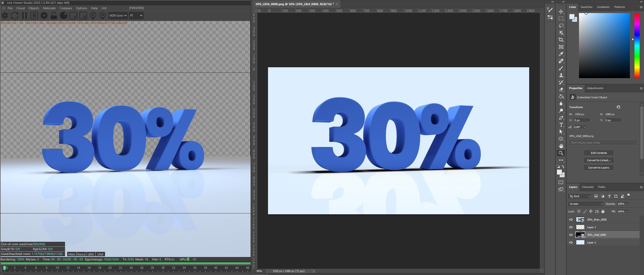Select the Crop tool
This screenshot has height=275, width=644.
click(x=561, y=40)
